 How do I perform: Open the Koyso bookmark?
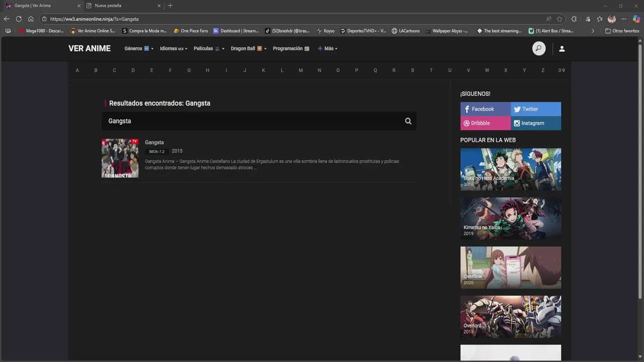click(326, 31)
